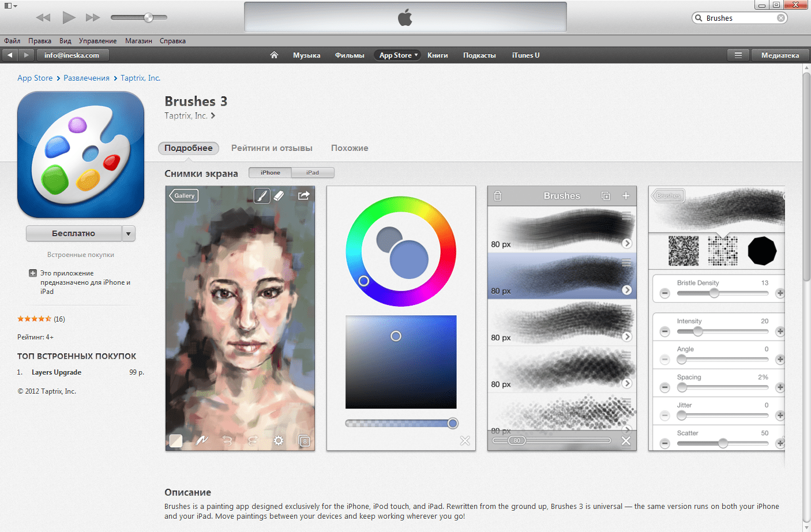Expand the iPhone and iPad compatibility plus icon
811x532 pixels.
pos(33,273)
